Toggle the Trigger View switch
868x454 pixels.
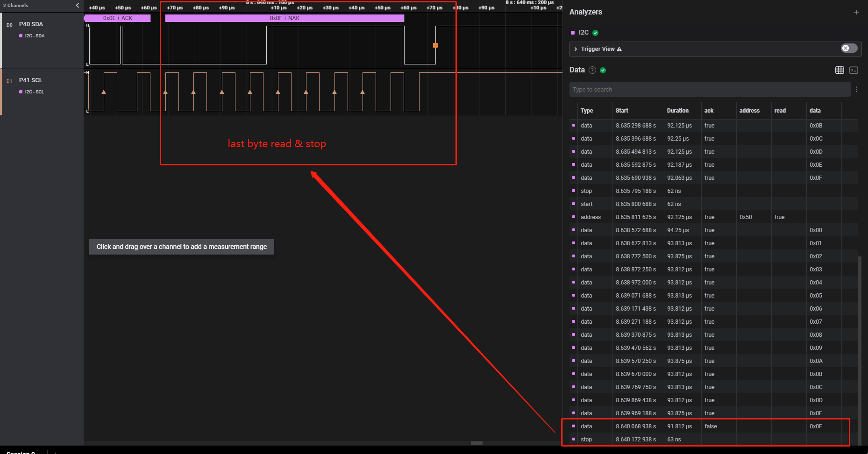(849, 48)
